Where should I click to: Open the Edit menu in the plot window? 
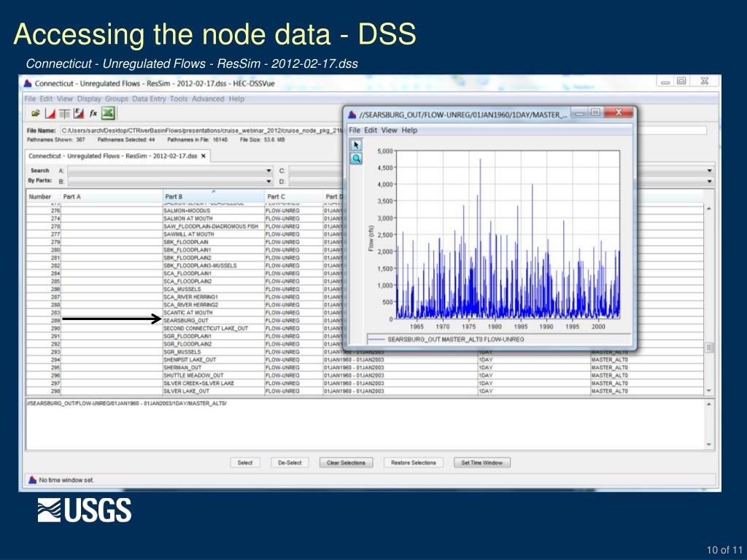click(x=371, y=130)
